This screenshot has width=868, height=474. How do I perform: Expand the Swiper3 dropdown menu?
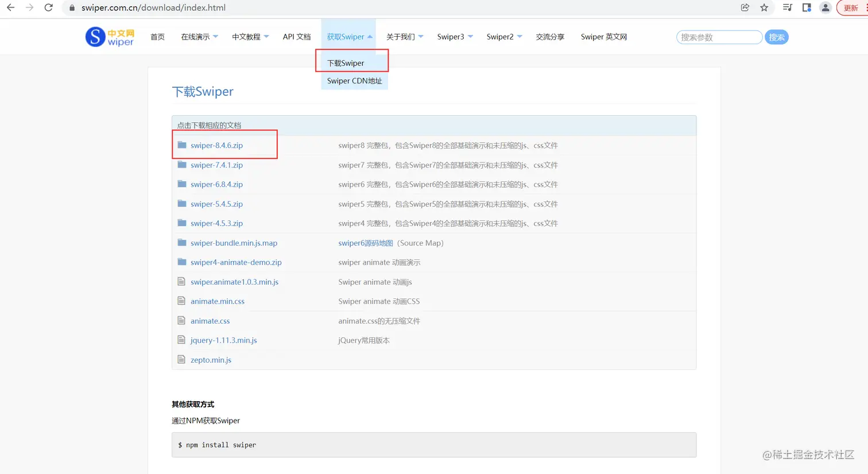pyautogui.click(x=455, y=37)
